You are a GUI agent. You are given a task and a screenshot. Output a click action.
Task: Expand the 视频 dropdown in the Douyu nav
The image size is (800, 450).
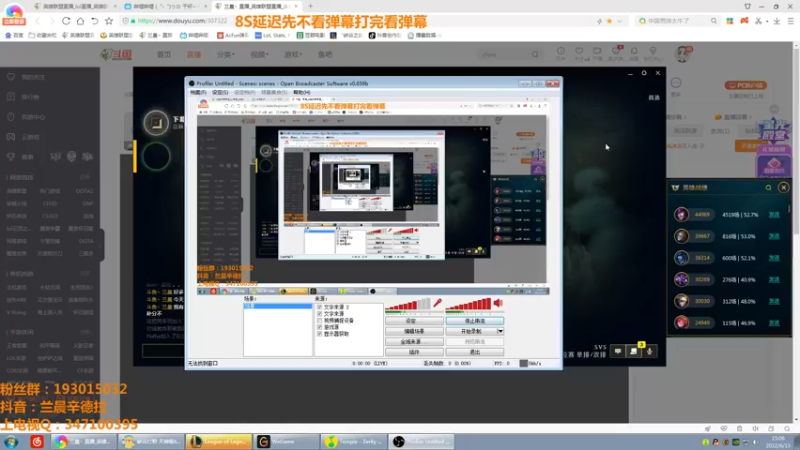(x=259, y=54)
